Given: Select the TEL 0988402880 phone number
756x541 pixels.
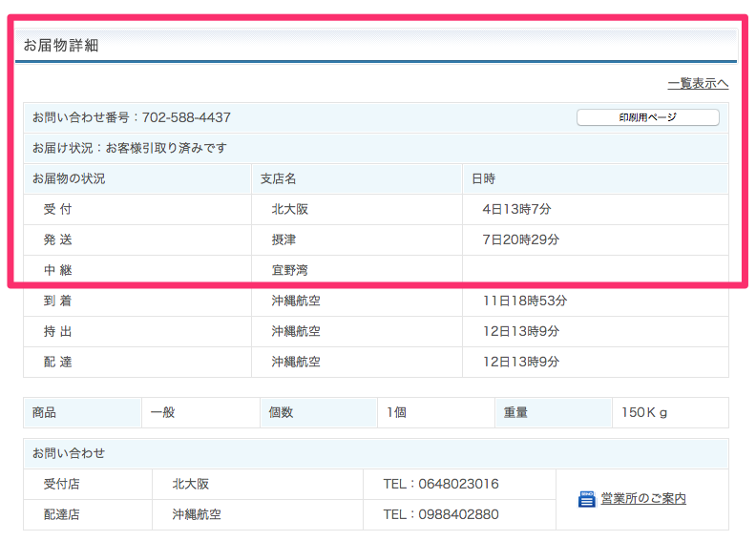Looking at the screenshot, I should pos(440,514).
